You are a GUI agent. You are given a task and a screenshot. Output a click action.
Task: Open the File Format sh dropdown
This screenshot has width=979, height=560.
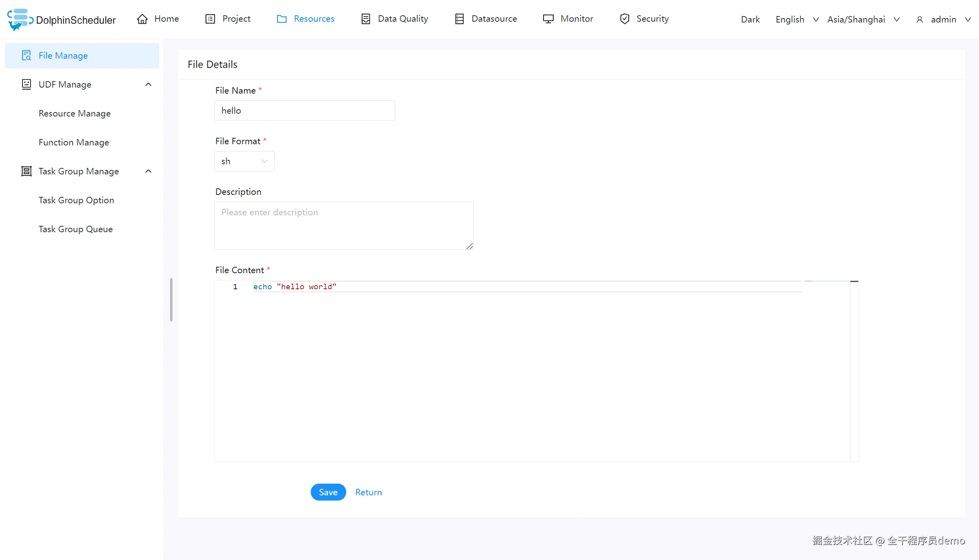[244, 161]
